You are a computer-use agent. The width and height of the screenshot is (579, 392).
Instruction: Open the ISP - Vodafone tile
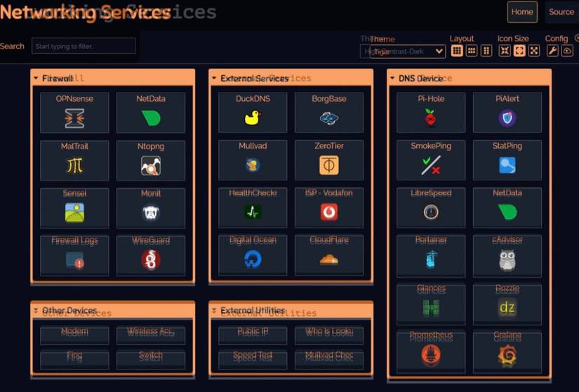tap(329, 207)
